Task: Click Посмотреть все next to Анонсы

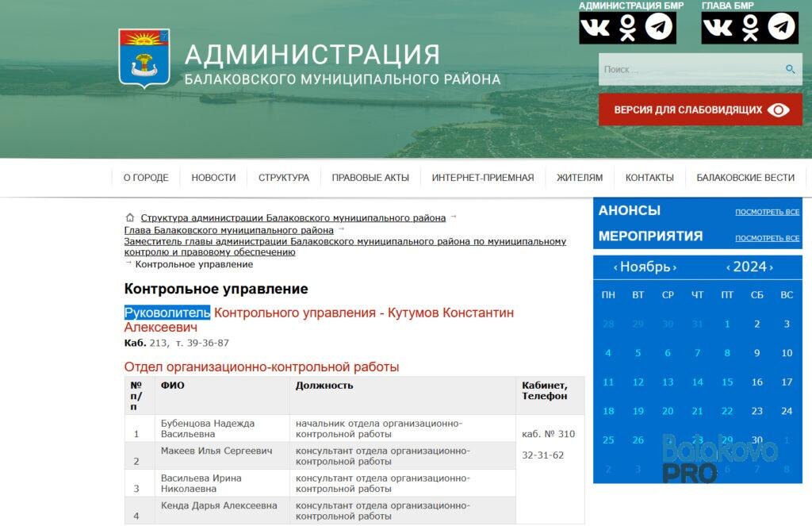Action: tap(767, 212)
